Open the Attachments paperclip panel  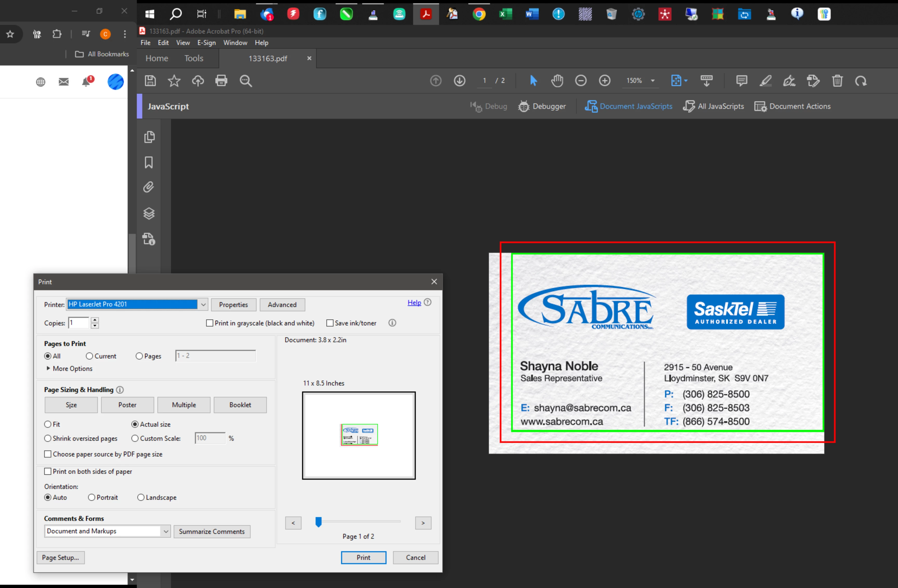[x=149, y=187]
